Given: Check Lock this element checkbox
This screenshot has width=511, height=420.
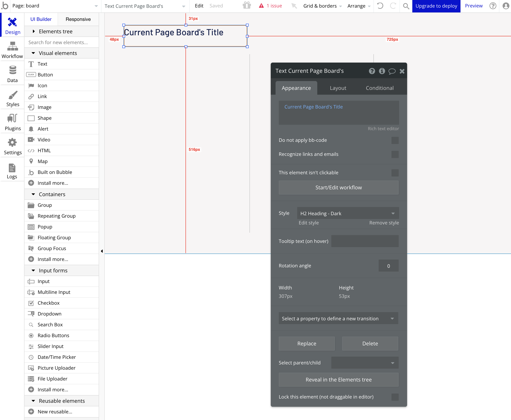Looking at the screenshot, I should (x=395, y=397).
